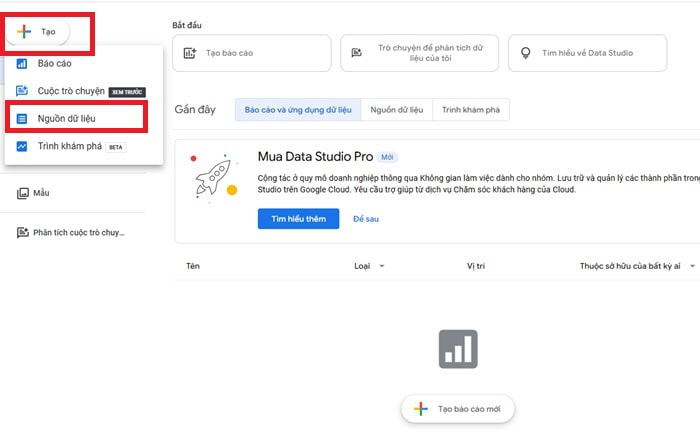
Task: Click the Tạo báo cáo mới button
Action: [x=458, y=409]
